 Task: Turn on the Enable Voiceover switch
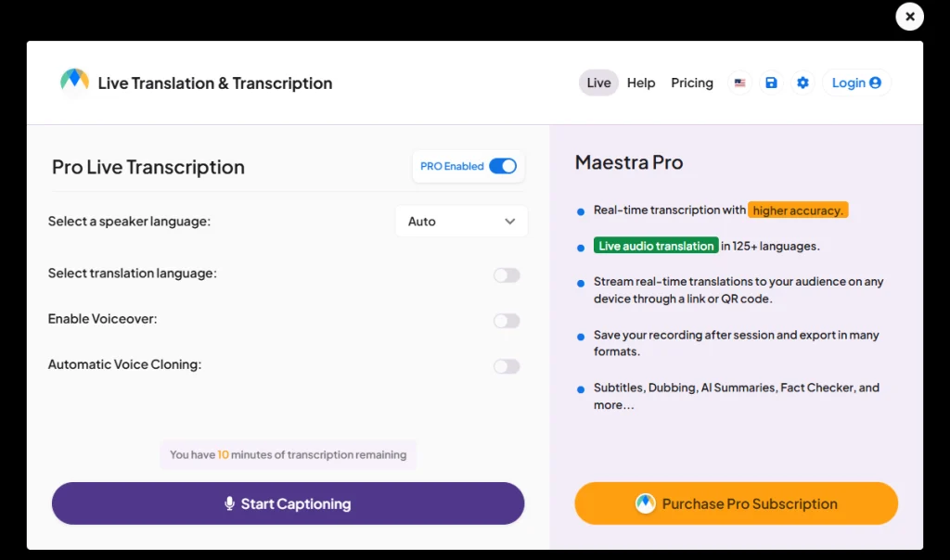pos(507,321)
